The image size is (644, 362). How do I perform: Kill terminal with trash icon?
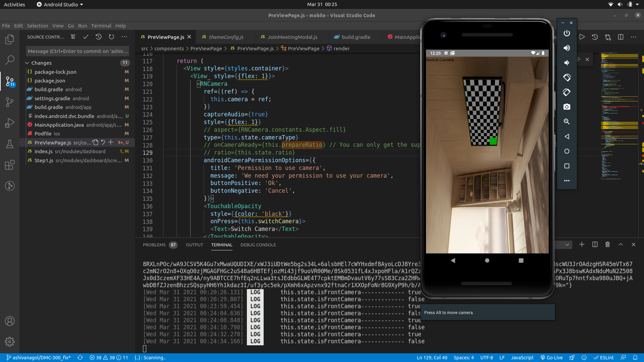click(607, 245)
